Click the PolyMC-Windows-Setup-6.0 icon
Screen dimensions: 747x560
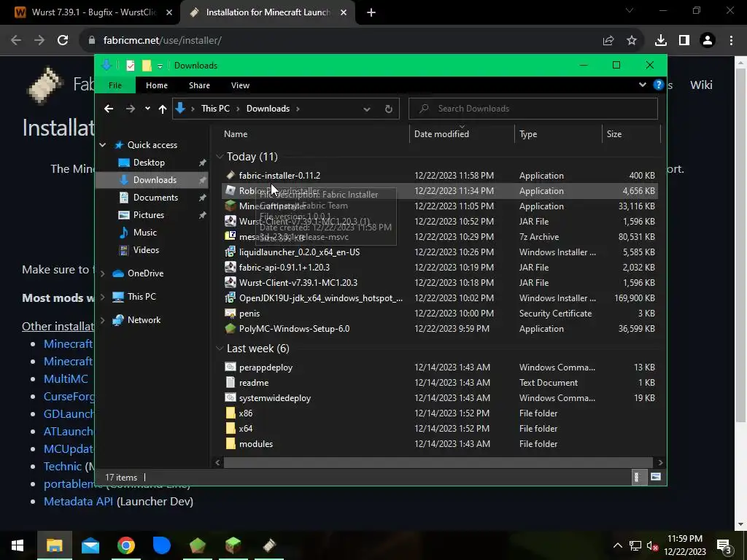click(x=231, y=329)
